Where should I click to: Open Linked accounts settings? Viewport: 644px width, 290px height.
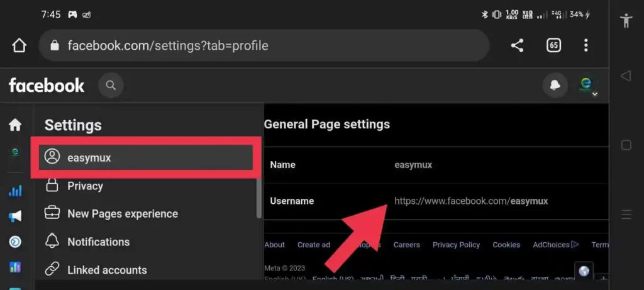(107, 270)
